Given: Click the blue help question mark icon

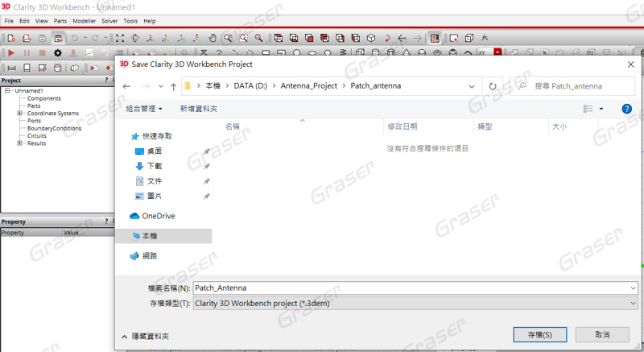Looking at the screenshot, I should (626, 109).
